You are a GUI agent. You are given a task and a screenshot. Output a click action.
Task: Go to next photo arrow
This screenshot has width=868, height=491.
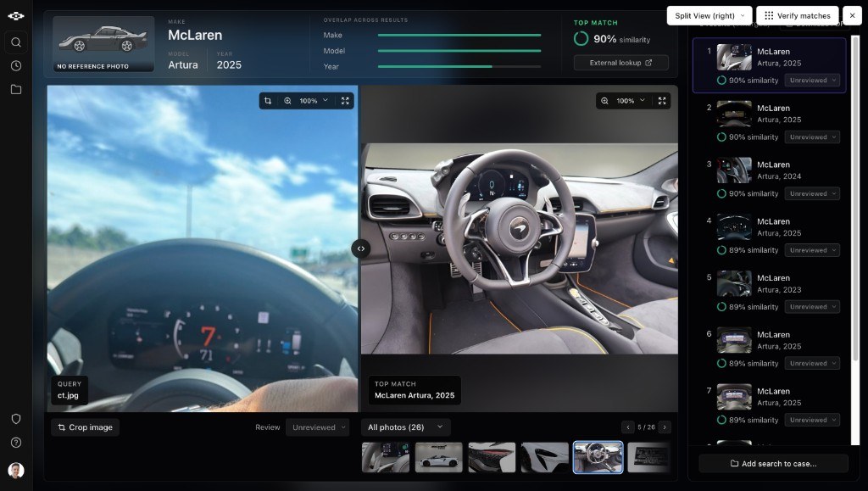[x=665, y=427]
